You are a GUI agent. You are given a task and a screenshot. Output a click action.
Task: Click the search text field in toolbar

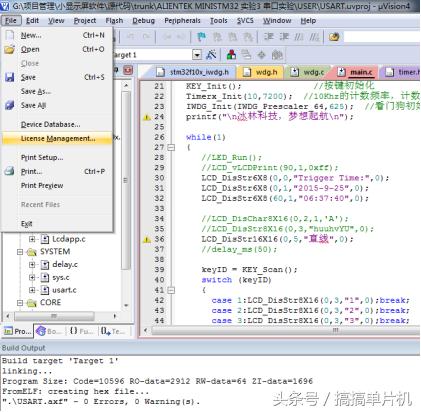pos(382,37)
